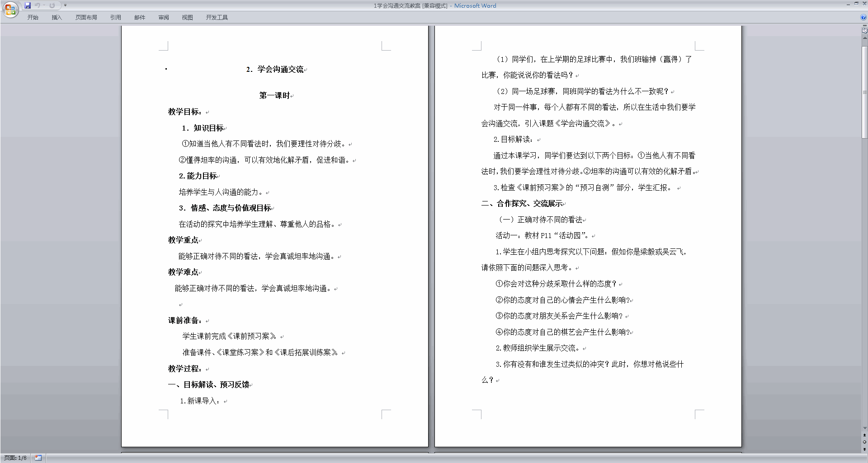Select the 视图 ribbon tab
Screen dimensions: 868x463
(x=187, y=18)
